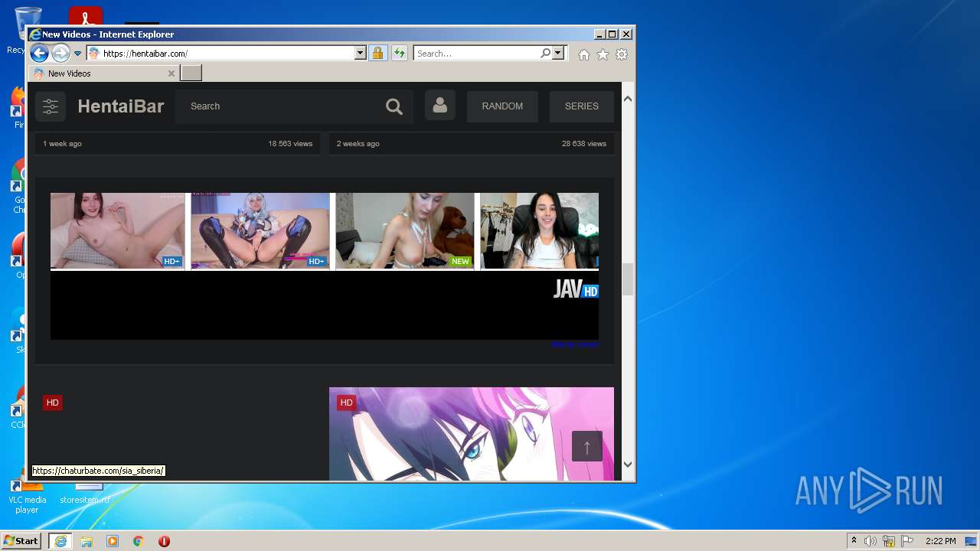Screen dimensions: 980x551
Task: Open the Opera taskbar icon
Action: [164, 541]
